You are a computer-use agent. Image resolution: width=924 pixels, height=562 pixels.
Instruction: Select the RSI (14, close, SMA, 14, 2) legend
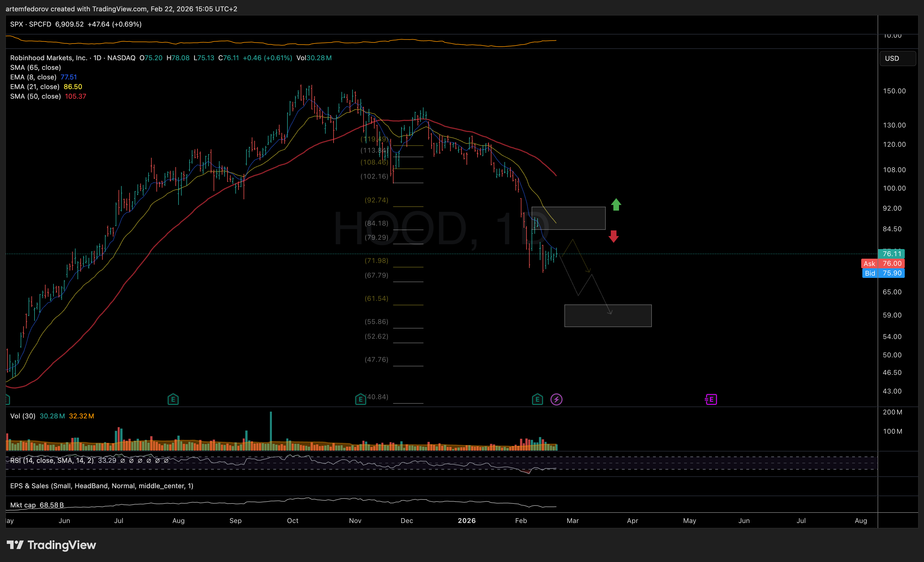pyautogui.click(x=52, y=461)
